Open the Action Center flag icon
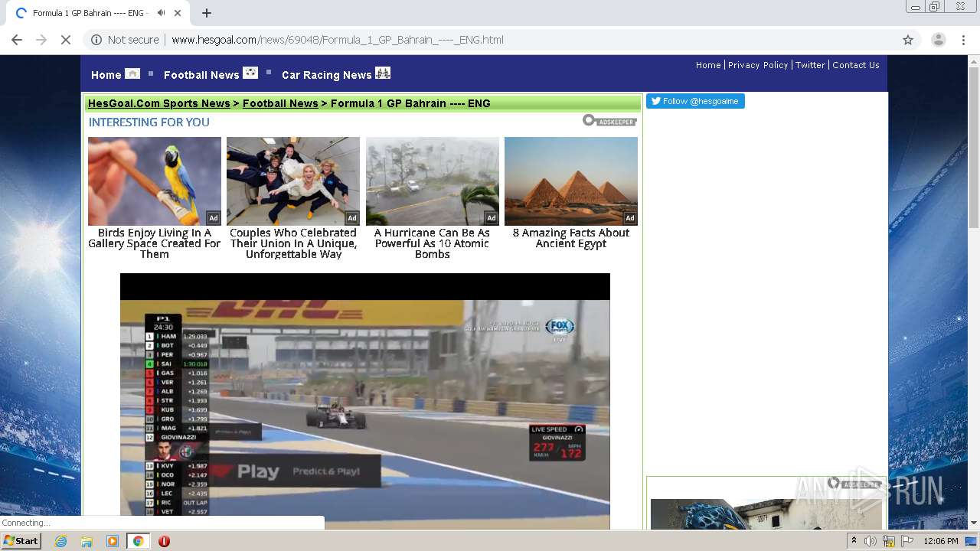This screenshot has width=980, height=551. point(907,541)
